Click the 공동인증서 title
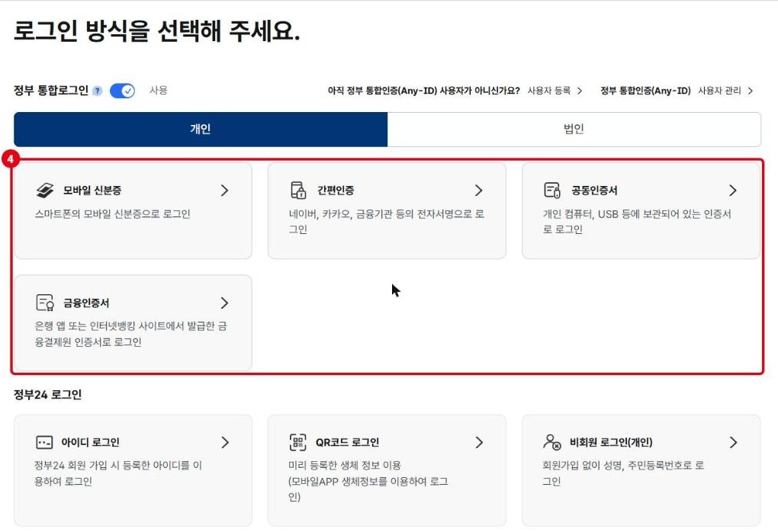This screenshot has width=778, height=532. coord(594,191)
